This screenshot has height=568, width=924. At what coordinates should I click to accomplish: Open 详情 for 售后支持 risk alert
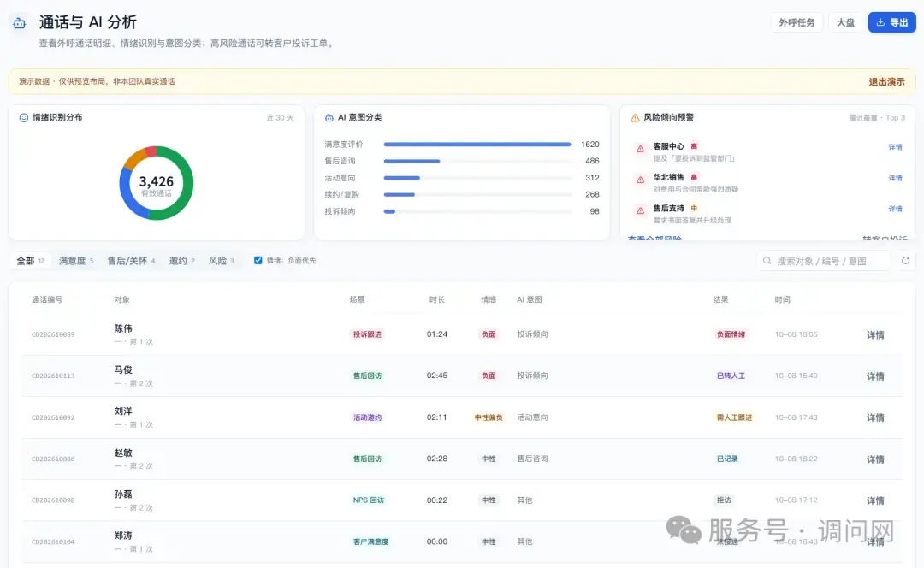pos(895,209)
